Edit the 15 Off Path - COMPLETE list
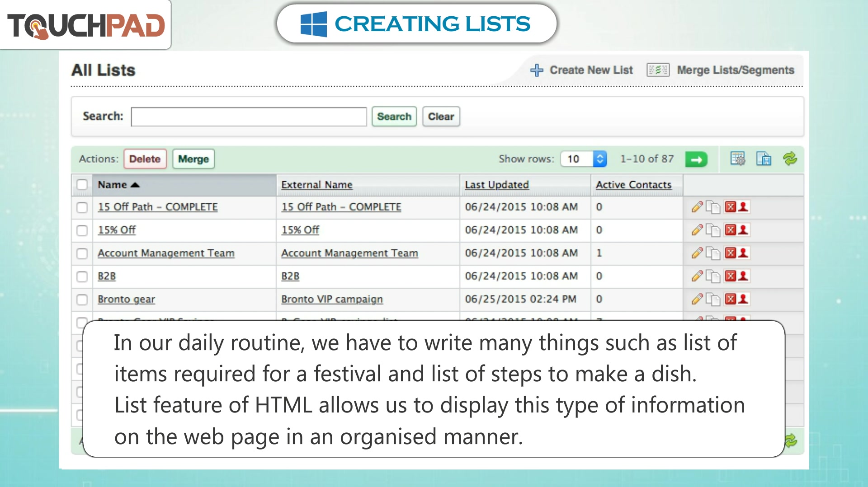This screenshot has height=487, width=868. 697,207
